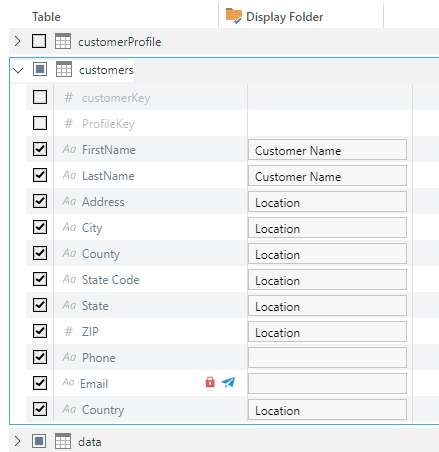Expand the data table node
This screenshot has height=452, width=439.
pyautogui.click(x=18, y=441)
